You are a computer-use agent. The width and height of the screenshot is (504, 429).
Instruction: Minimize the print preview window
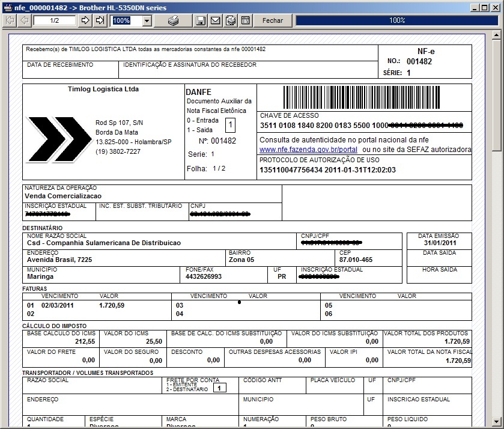[x=474, y=8]
